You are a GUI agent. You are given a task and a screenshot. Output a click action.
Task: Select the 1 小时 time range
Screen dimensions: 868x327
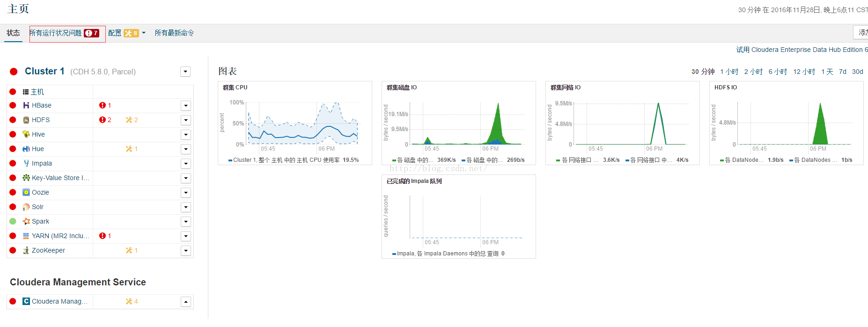click(729, 72)
